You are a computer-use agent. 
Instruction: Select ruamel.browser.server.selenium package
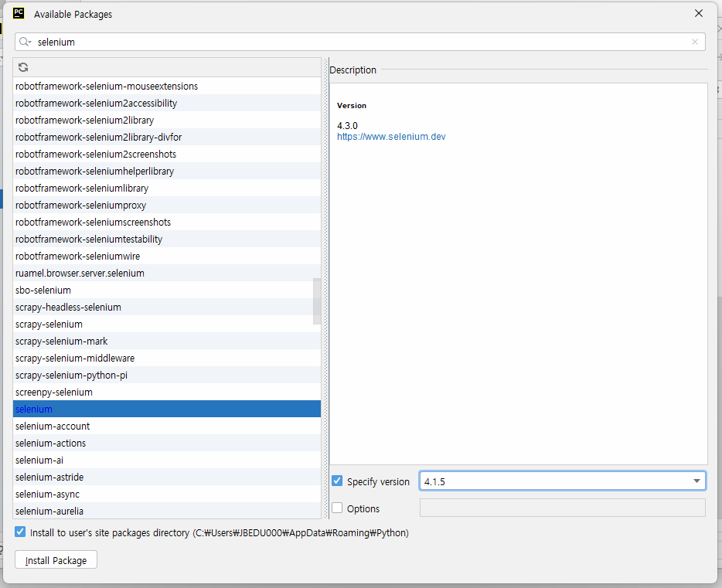[167, 274]
